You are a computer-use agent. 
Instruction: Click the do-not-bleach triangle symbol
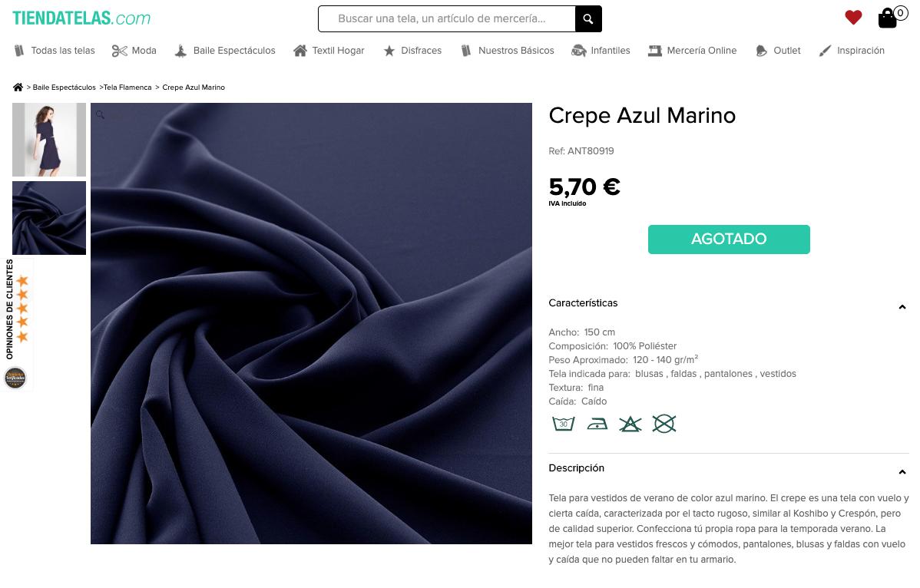tap(630, 423)
